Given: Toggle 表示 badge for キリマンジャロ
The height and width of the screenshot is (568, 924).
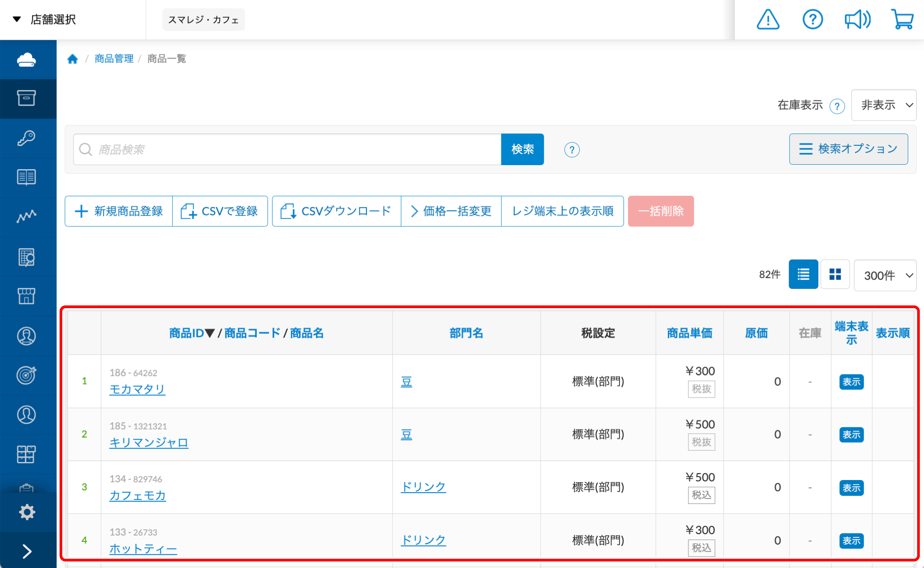Looking at the screenshot, I should click(x=851, y=434).
